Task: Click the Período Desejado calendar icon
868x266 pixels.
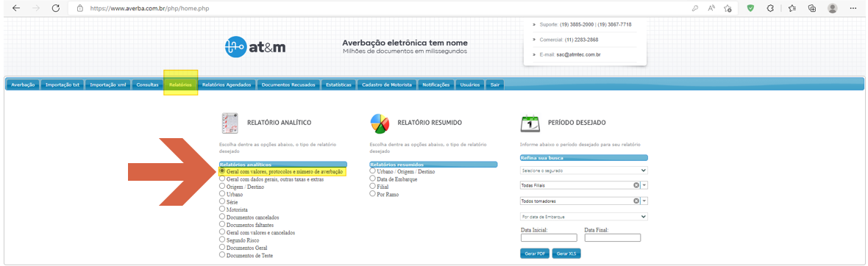Action: 530,123
